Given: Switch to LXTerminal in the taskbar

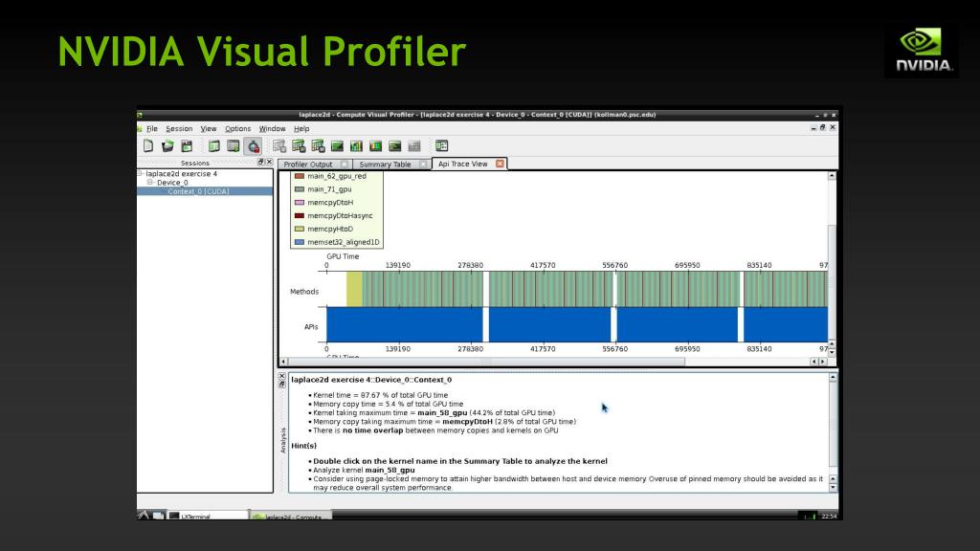Looking at the screenshot, I should [207, 516].
